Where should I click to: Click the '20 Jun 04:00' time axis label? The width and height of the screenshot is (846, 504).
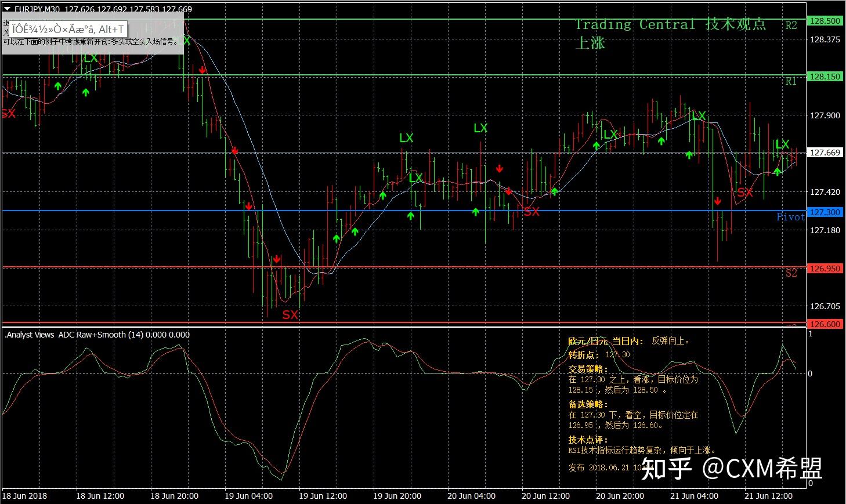[x=471, y=496]
